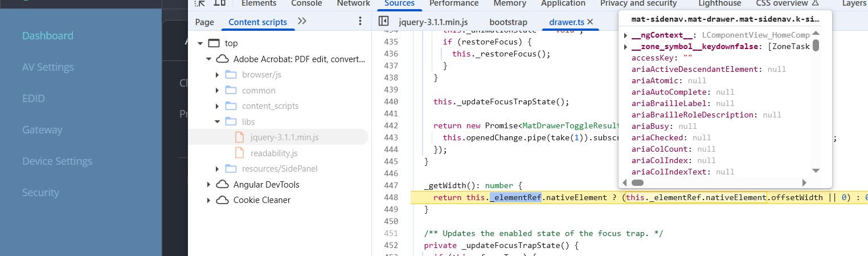Click the folder icon beside content_scripts
The width and height of the screenshot is (868, 256).
[x=231, y=106]
